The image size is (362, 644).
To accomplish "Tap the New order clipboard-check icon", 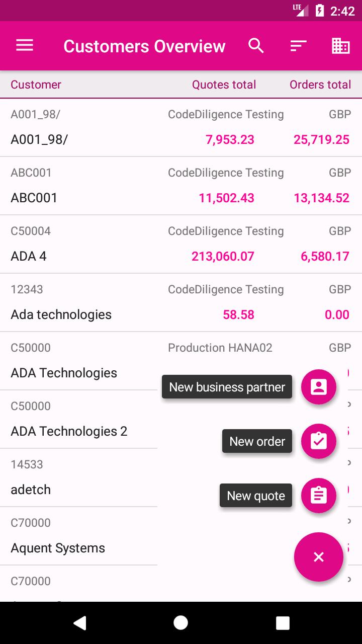I will 319,441.
